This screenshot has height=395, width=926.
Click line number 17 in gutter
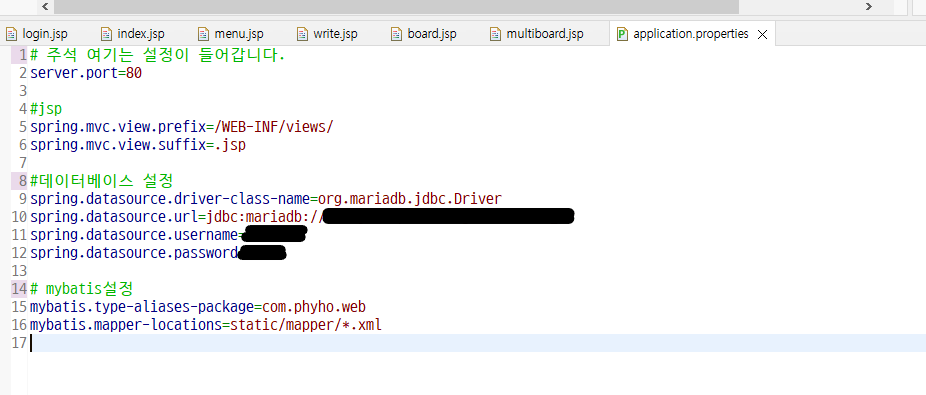coord(19,342)
